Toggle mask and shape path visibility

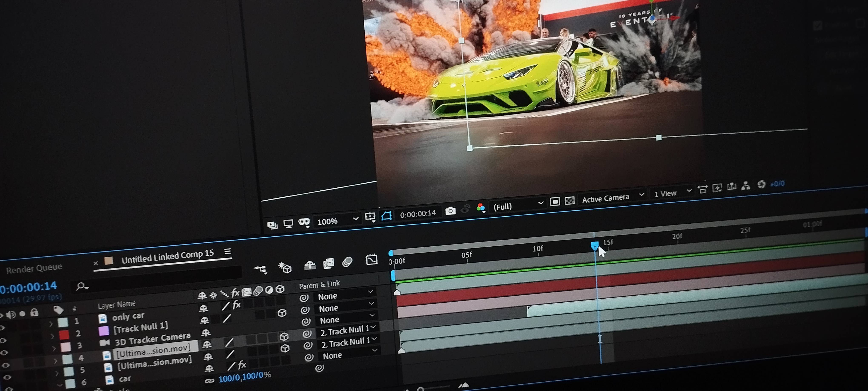pos(387,216)
